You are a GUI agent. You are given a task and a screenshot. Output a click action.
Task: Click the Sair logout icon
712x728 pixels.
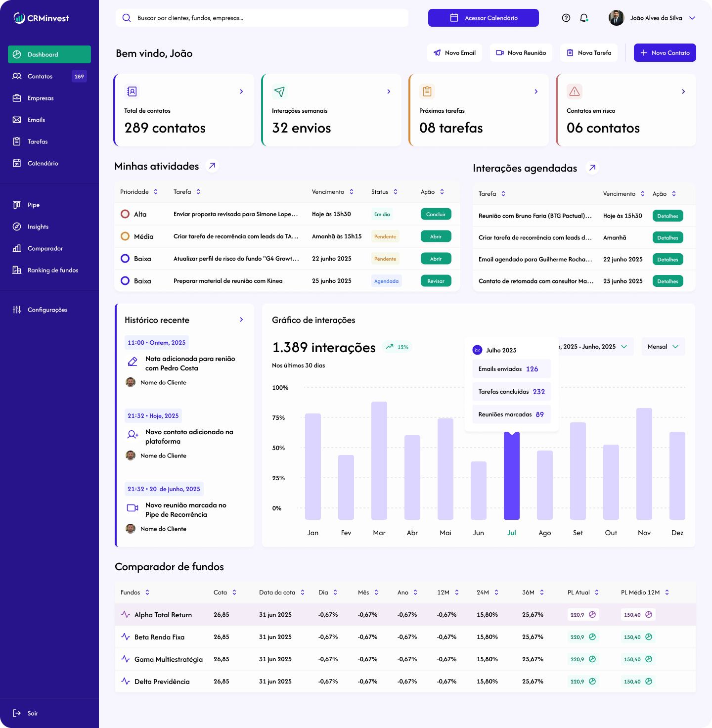point(17,713)
